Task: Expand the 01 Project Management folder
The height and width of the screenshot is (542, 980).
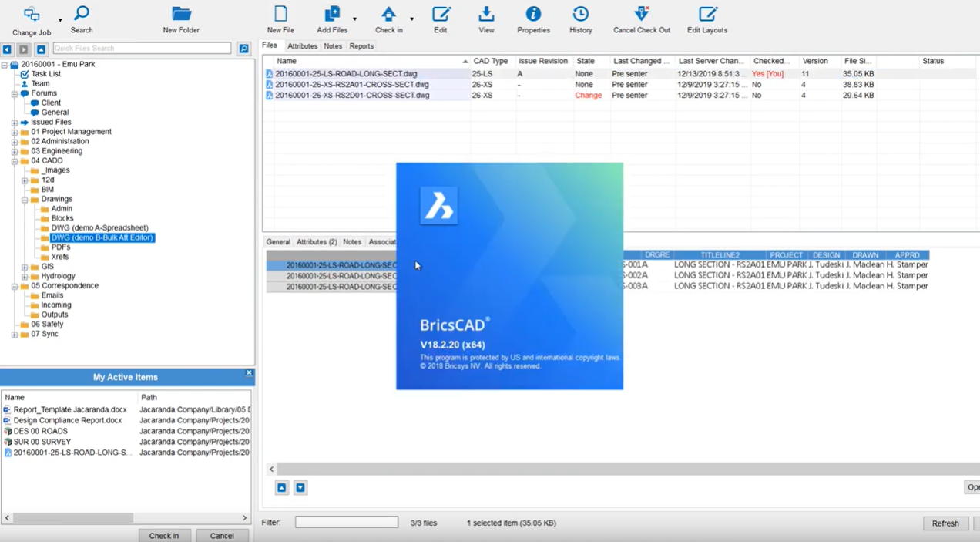Action: [15, 132]
